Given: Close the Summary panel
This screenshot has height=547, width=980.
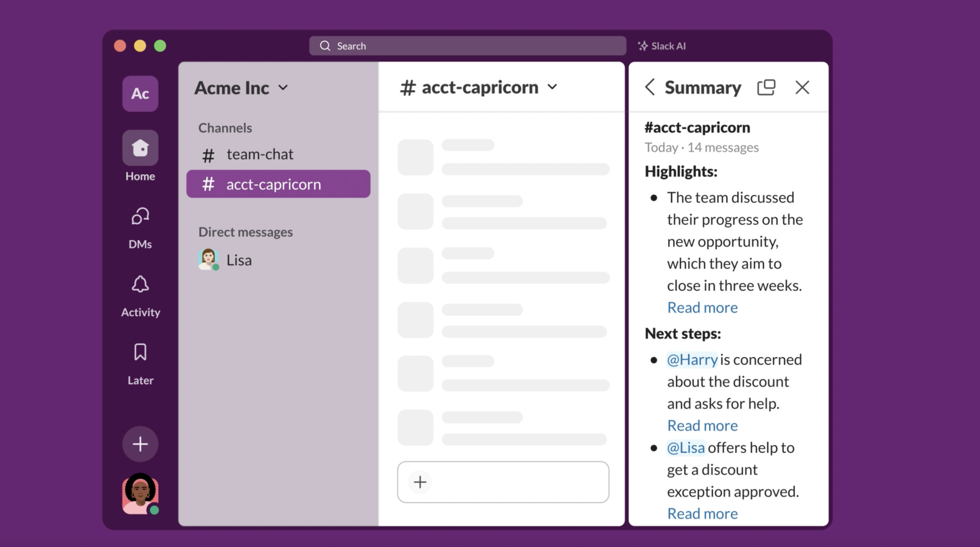Looking at the screenshot, I should coord(802,87).
